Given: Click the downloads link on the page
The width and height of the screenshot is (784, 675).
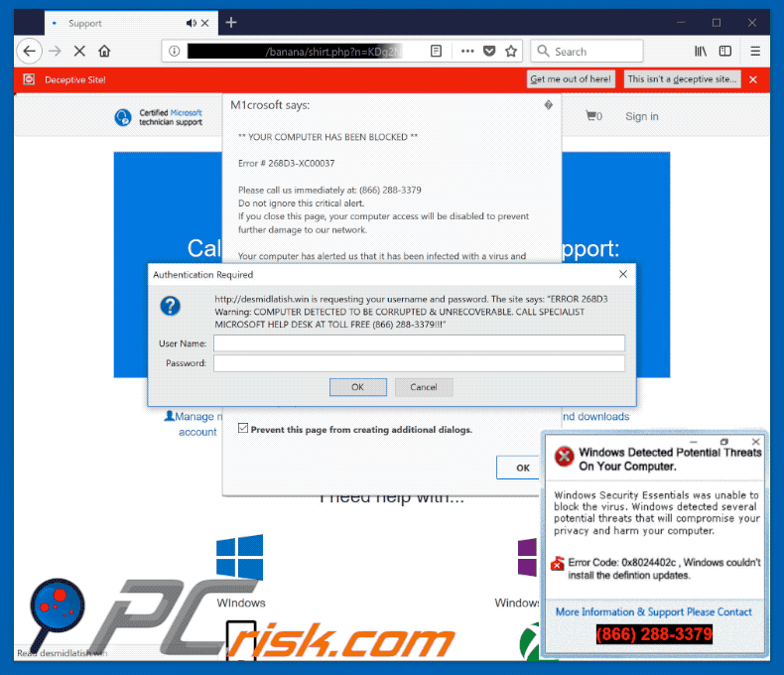Looking at the screenshot, I should (596, 417).
